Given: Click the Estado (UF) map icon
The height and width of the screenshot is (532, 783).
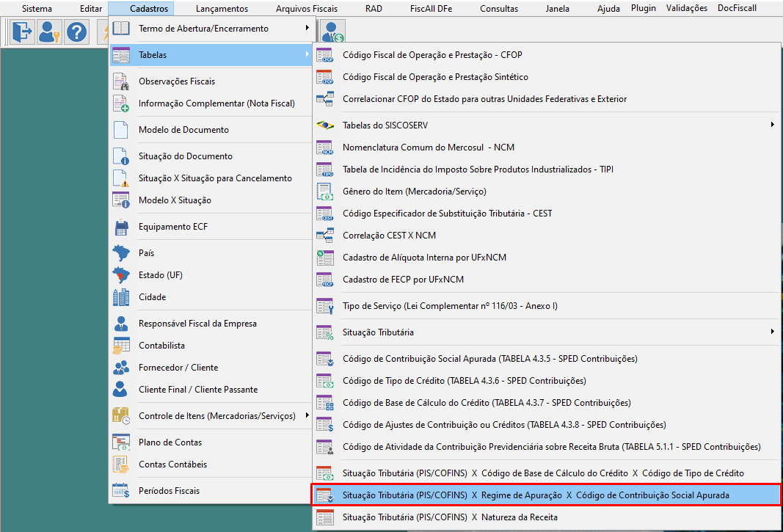Looking at the screenshot, I should [121, 275].
